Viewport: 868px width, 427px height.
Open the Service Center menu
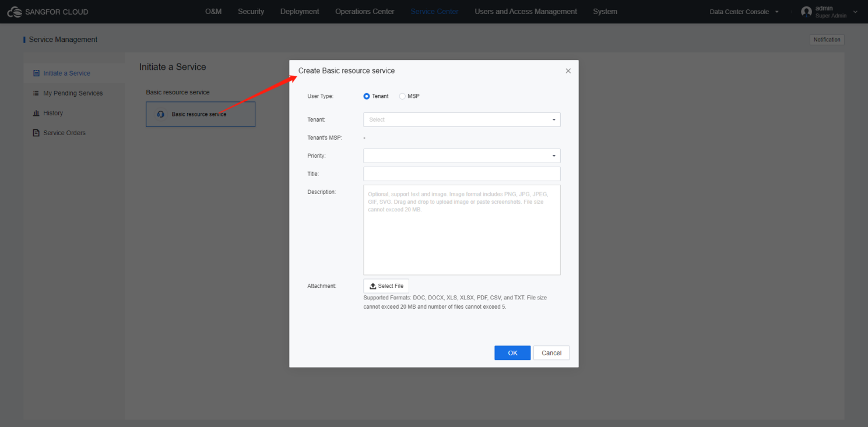pyautogui.click(x=434, y=12)
